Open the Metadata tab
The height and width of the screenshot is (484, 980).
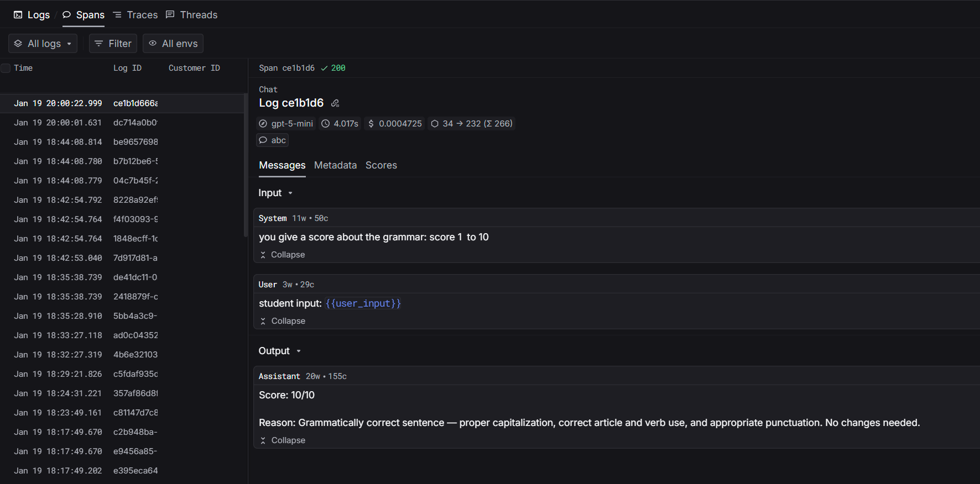[335, 165]
